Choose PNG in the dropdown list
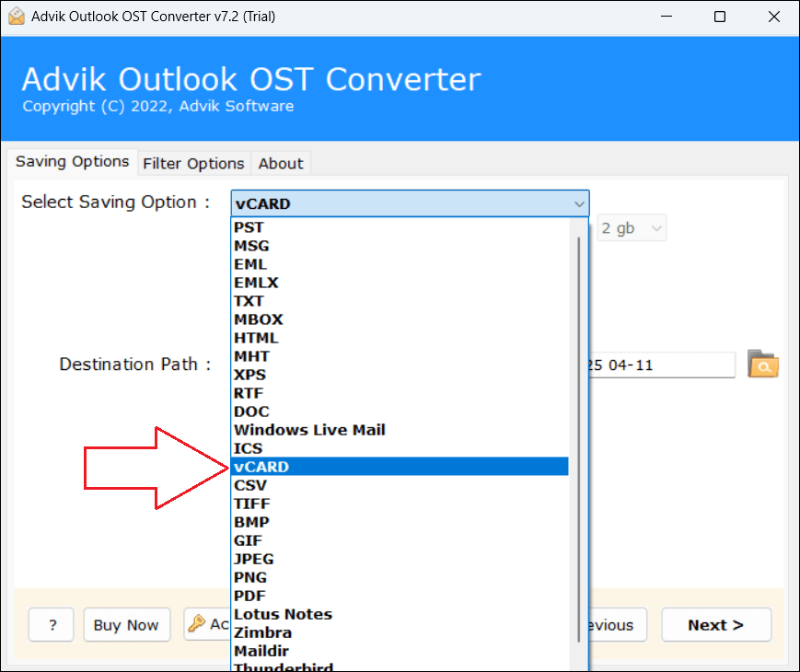This screenshot has height=672, width=800. point(400,577)
